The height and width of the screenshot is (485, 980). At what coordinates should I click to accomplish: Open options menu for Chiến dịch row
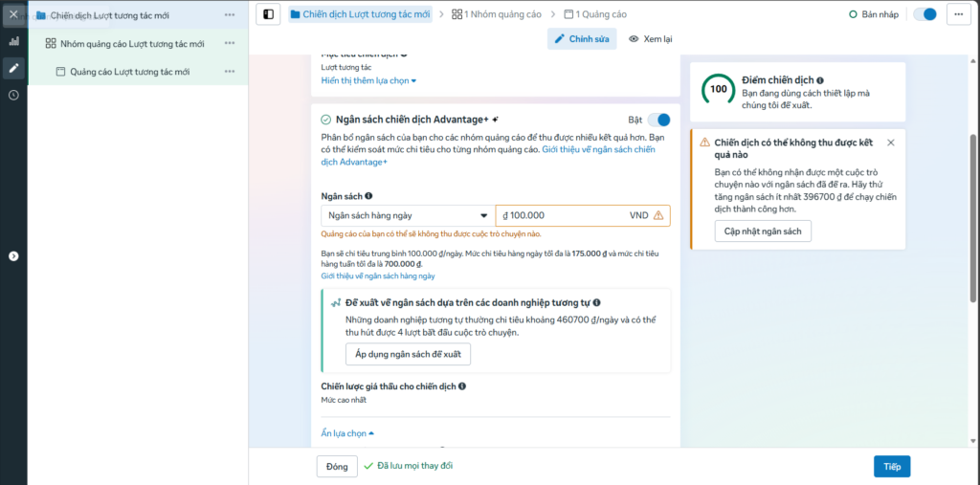[230, 15]
